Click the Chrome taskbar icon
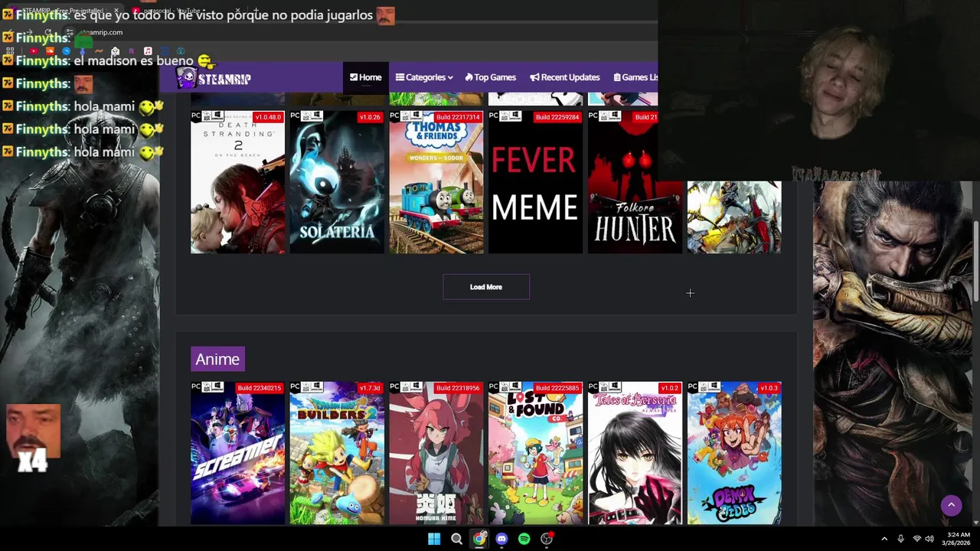 tap(479, 539)
